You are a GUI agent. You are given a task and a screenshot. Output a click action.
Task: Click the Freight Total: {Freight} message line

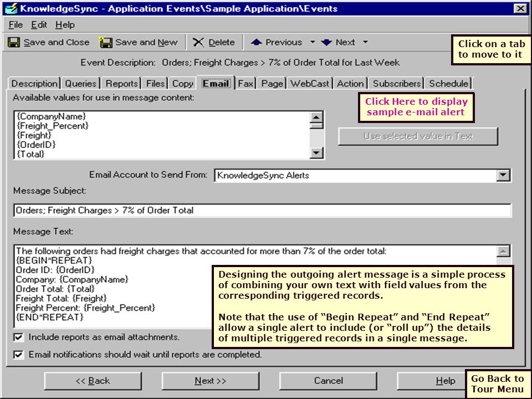(61, 299)
